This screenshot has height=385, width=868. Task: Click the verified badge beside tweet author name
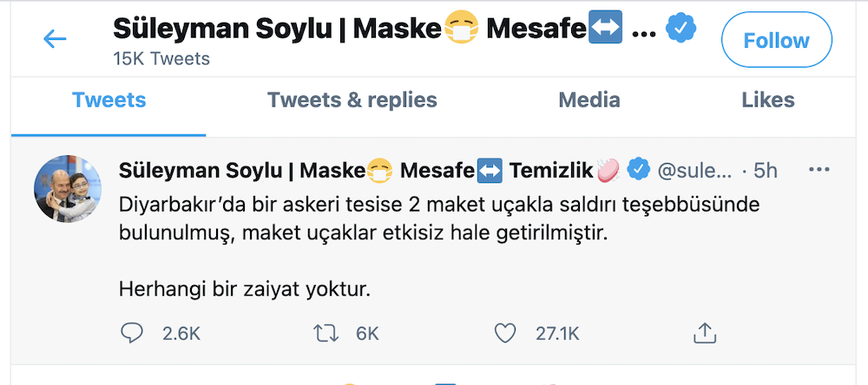(x=639, y=170)
